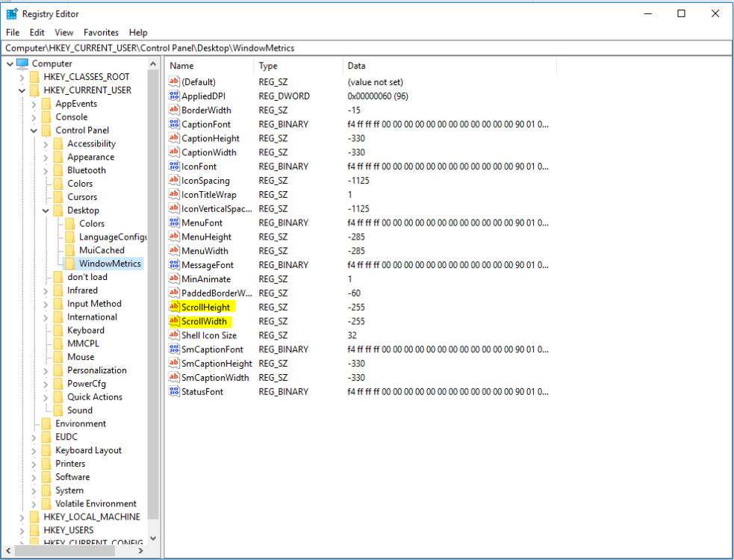
Task: Click the Computer icon at tree root
Action: pos(22,63)
